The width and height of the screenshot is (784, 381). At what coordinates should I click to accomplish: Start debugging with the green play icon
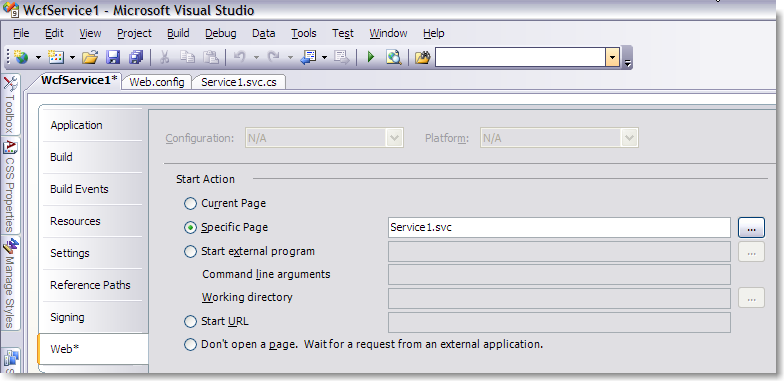pyautogui.click(x=370, y=58)
